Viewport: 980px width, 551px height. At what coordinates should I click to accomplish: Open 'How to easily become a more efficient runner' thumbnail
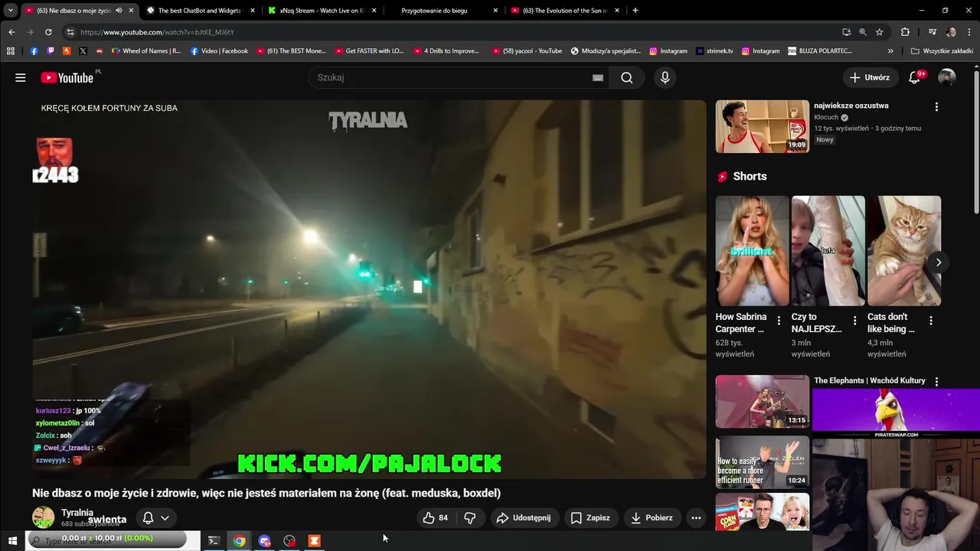pyautogui.click(x=762, y=462)
